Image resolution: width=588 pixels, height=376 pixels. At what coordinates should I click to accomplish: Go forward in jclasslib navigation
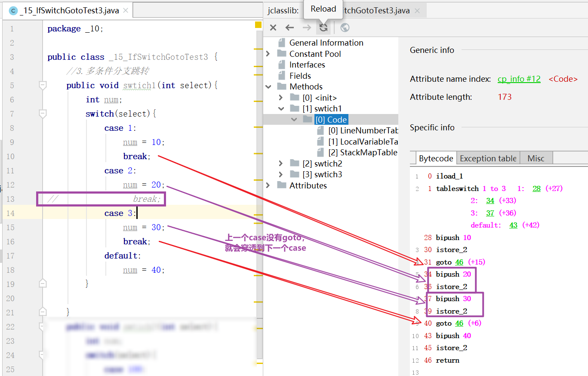(307, 28)
